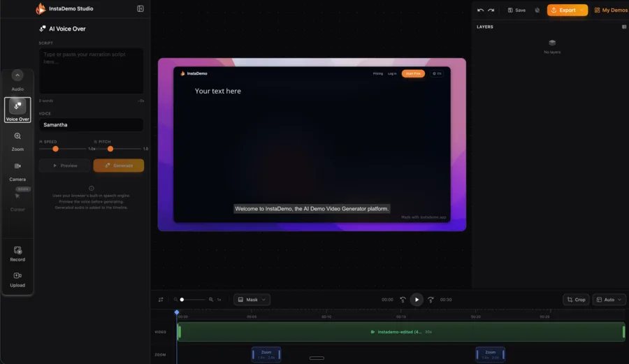Click the icon between Save and Export
This screenshot has width=629, height=364.
(x=537, y=10)
